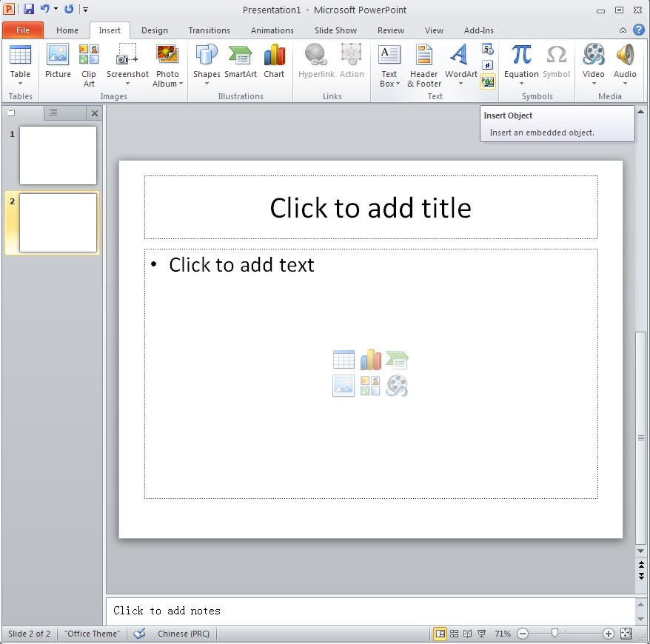Insert a Hyperlink

click(316, 64)
